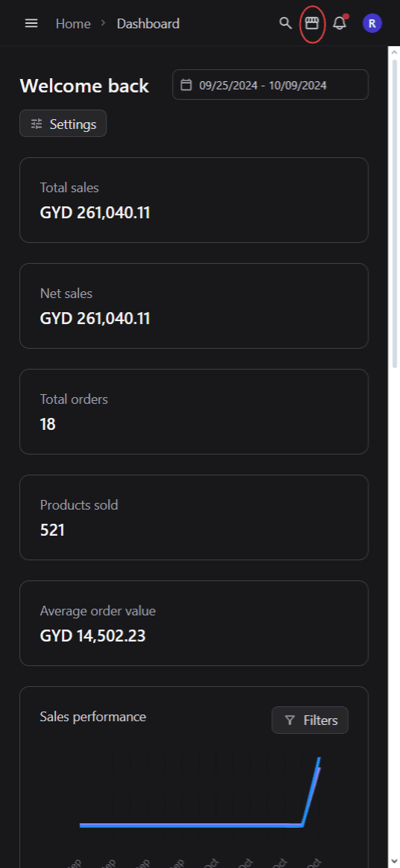400x868 pixels.
Task: Open Sales performance Filters
Action: point(310,720)
